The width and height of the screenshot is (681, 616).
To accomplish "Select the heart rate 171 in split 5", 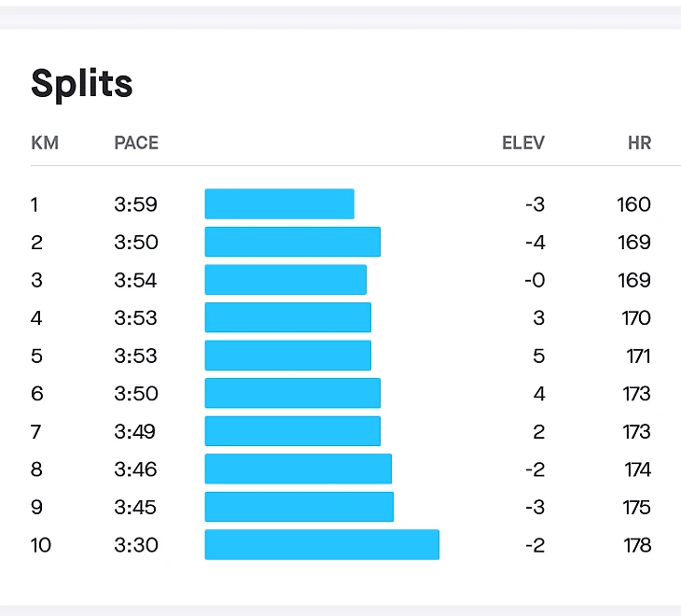I will [639, 356].
